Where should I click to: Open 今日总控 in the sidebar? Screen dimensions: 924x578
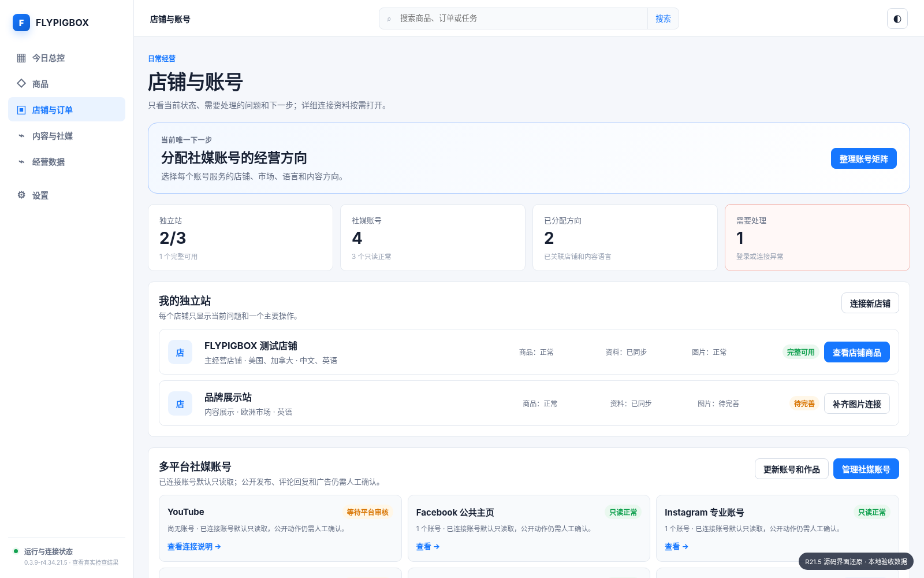click(x=66, y=58)
